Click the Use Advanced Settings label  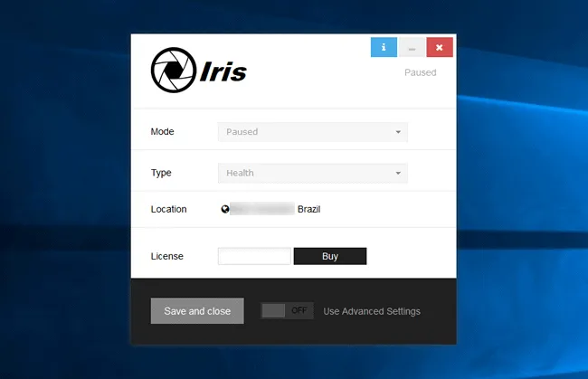pos(372,311)
